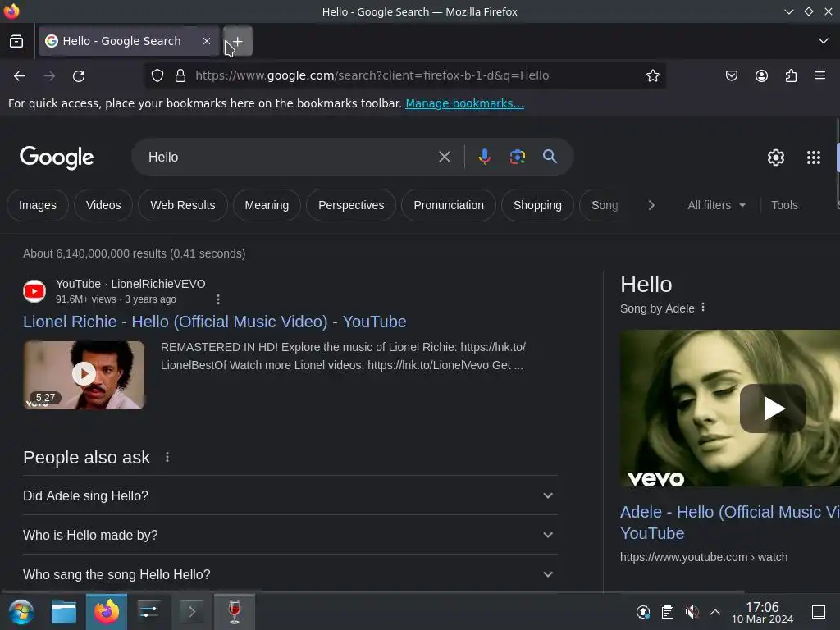Open the system updates tray icon
Screen dimensions: 840x630
click(x=643, y=612)
